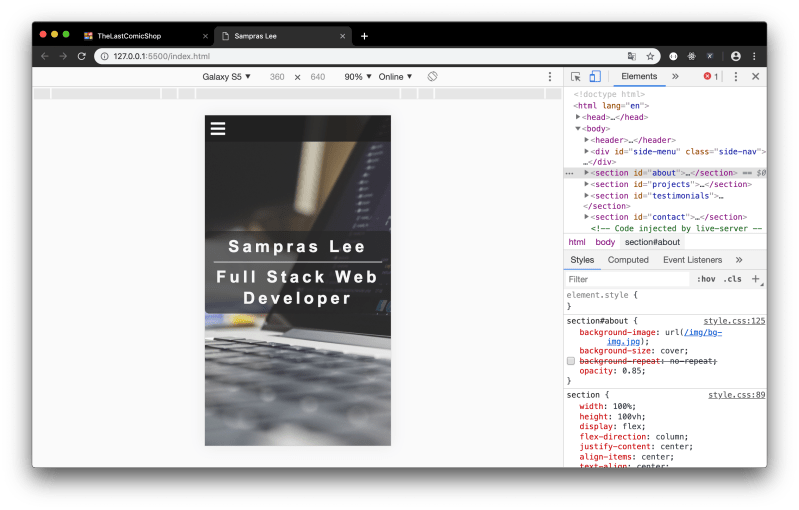Close the TheLastComicShop tab
This screenshot has width=799, height=510.
(x=205, y=36)
